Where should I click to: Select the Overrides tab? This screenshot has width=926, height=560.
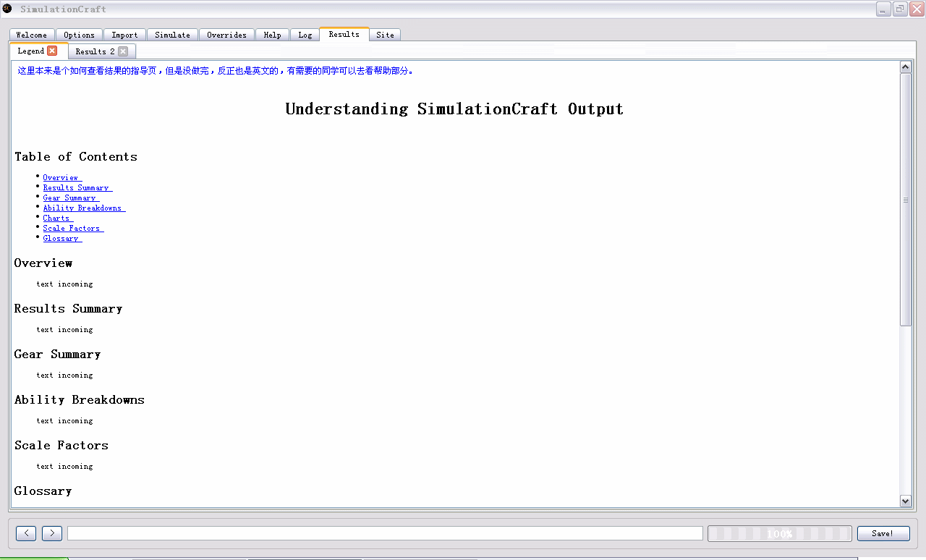(x=226, y=35)
